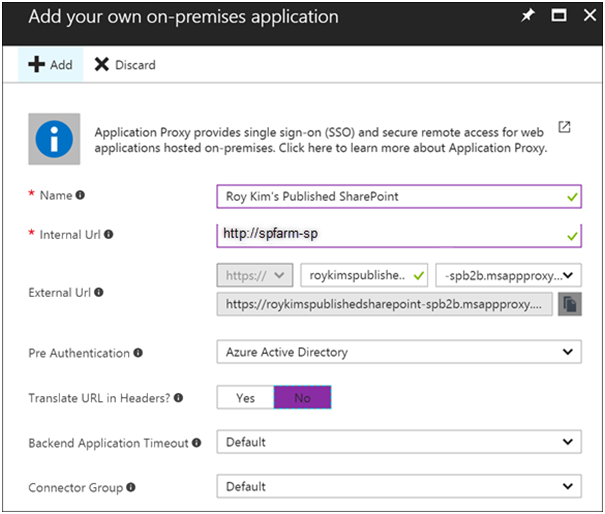Open the Connector Group dropdown
This screenshot has height=514, width=605.
399,486
